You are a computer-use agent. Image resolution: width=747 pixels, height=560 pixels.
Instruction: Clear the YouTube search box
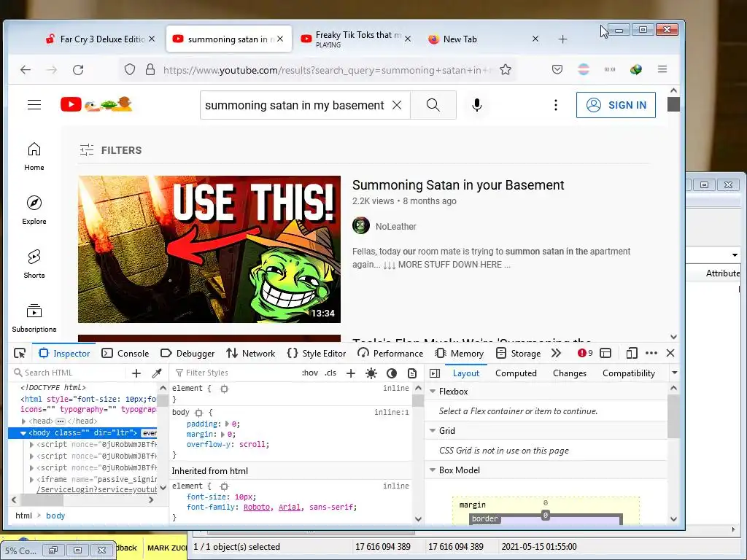tap(397, 105)
